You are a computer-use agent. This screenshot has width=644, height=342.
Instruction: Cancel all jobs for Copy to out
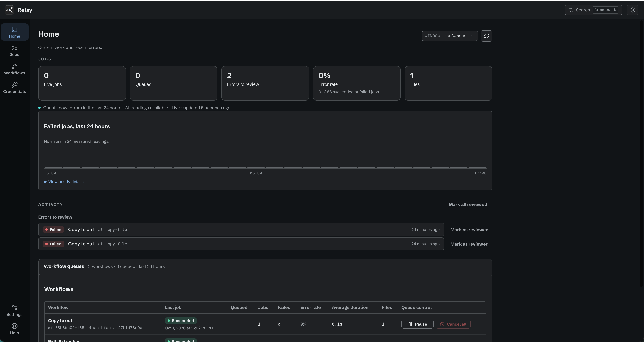(x=453, y=324)
